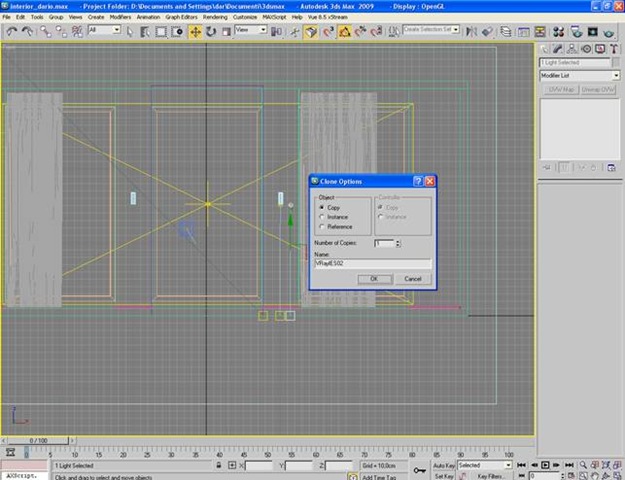This screenshot has height=480, width=625.
Task: Open the Schematic View icon
Action: (540, 32)
